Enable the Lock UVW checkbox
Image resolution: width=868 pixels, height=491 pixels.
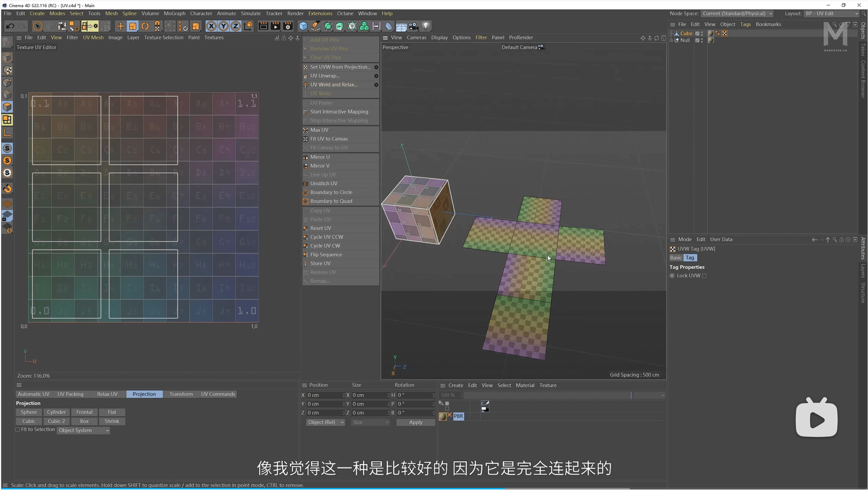click(x=704, y=276)
